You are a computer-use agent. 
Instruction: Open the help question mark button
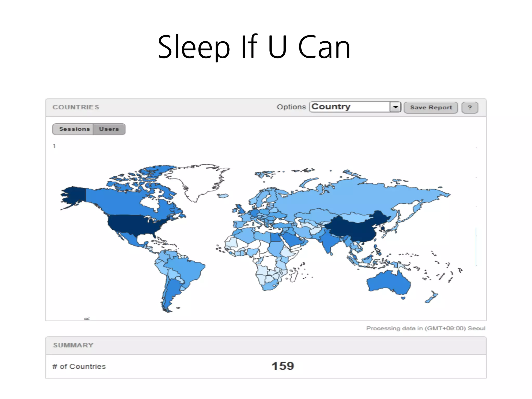[470, 108]
